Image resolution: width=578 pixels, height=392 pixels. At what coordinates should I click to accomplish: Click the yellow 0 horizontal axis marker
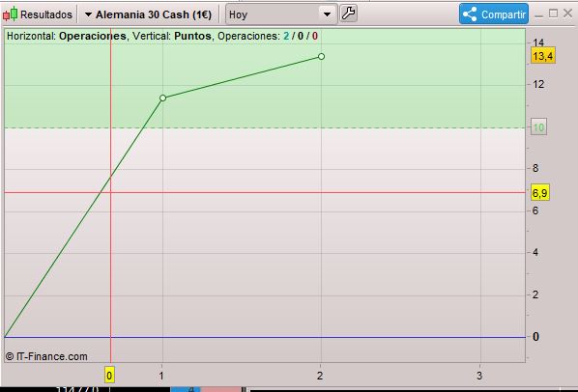point(109,376)
